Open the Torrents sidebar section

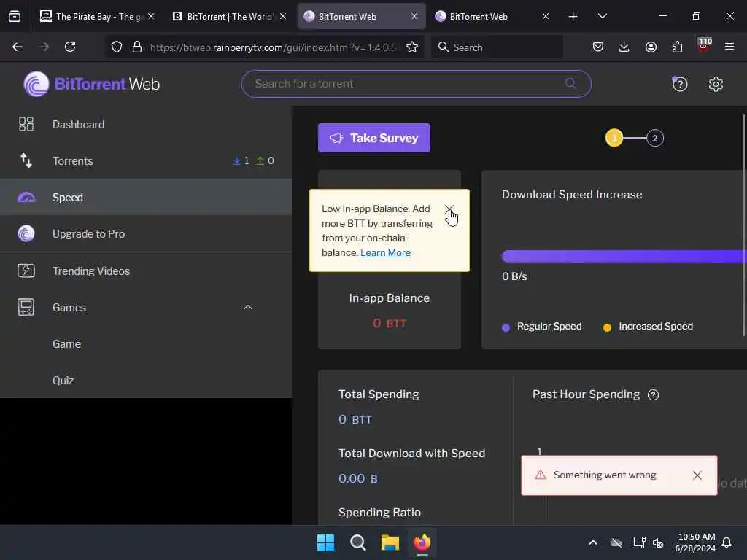pyautogui.click(x=146, y=161)
